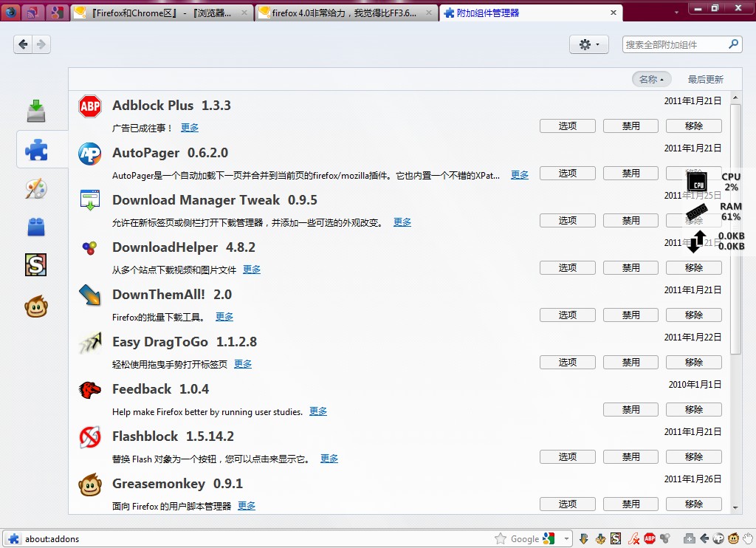
Task: Switch to the firefox 4.0非常给力 tab
Action: point(347,13)
